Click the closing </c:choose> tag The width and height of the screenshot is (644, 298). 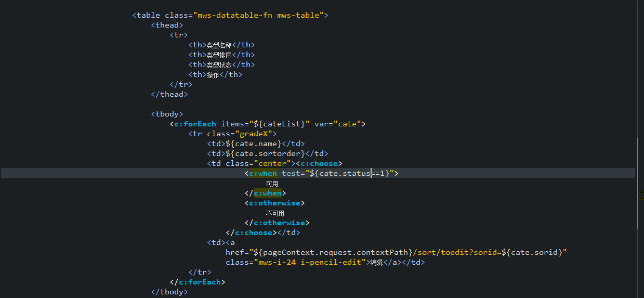tap(251, 232)
